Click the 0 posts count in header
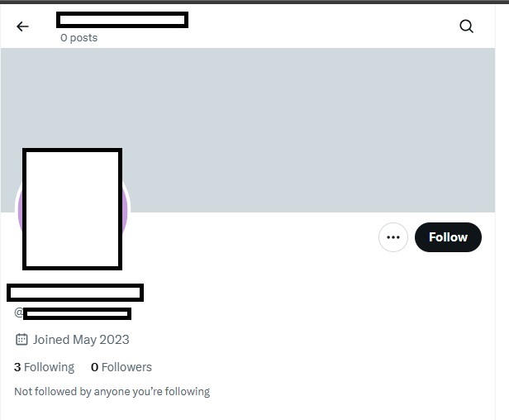Screen dimensions: 509x420 tap(78, 38)
